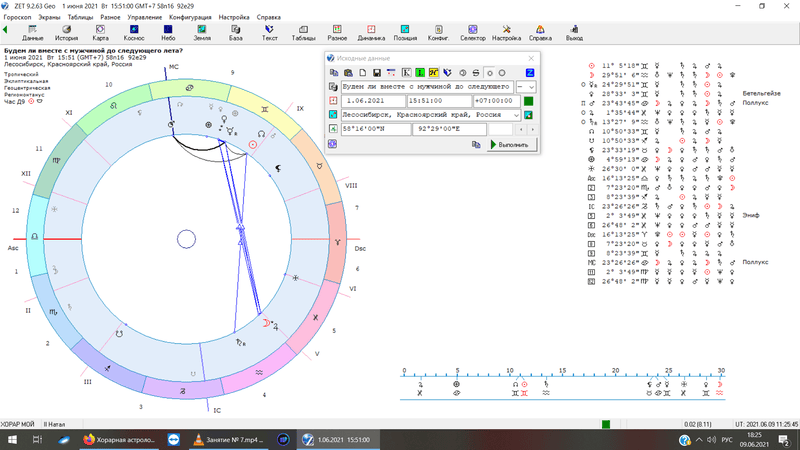Click the green color square beside the timezone
This screenshot has width=800, height=450.
[528, 101]
